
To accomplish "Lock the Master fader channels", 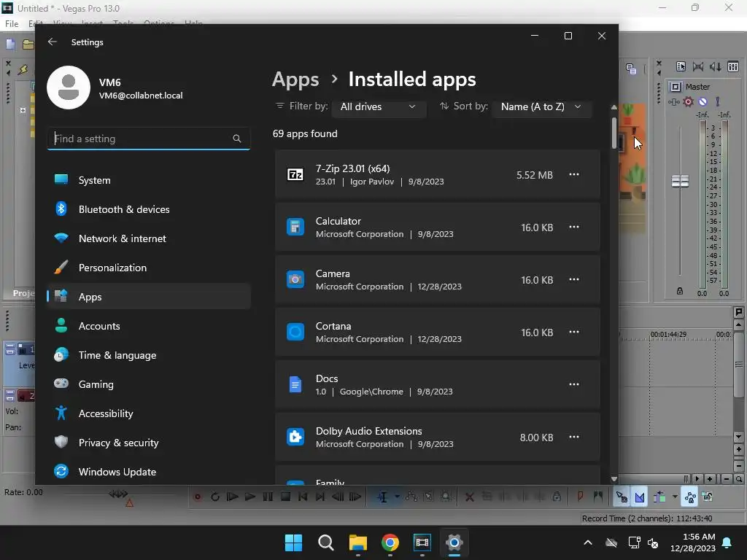I will (680, 290).
